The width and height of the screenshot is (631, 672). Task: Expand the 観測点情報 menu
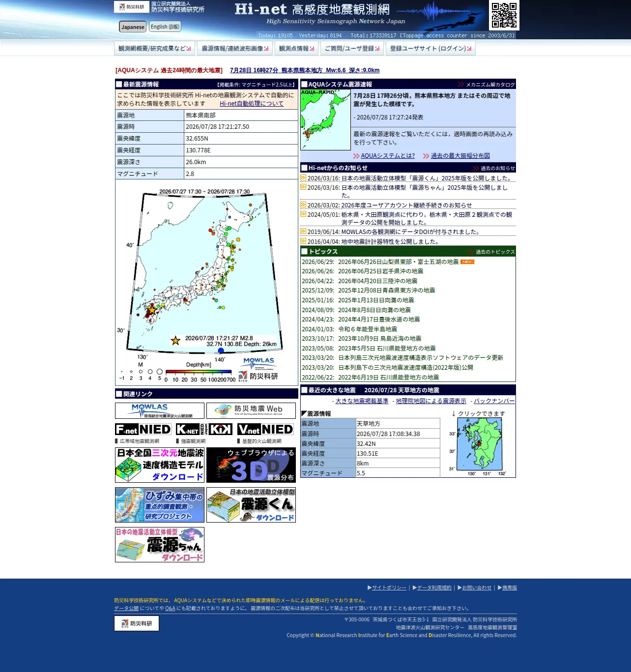296,48
